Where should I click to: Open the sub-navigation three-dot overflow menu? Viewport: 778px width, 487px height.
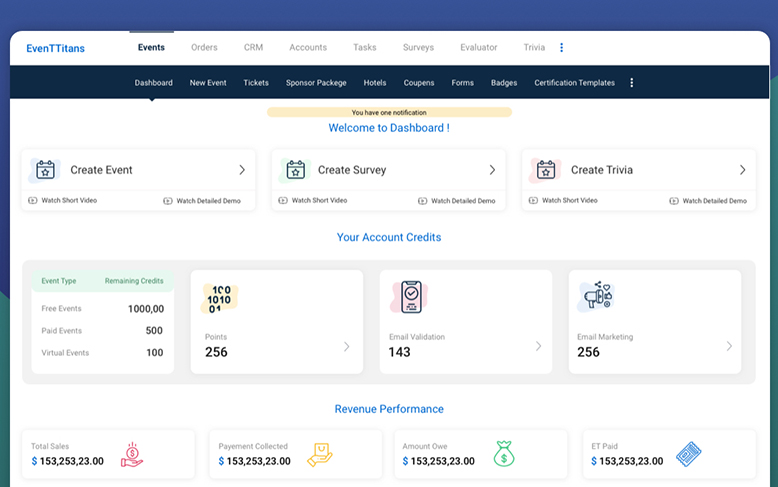point(632,83)
